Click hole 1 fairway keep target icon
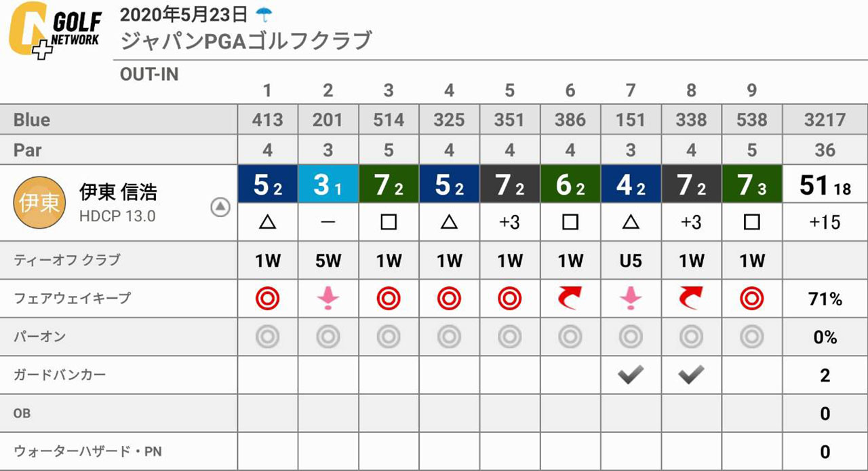 (267, 297)
